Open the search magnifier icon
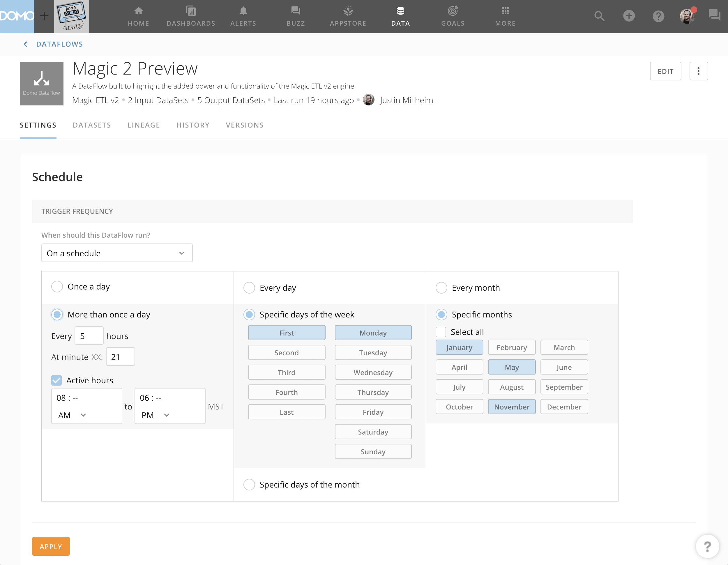Screen dimensions: 728x565 coord(599,16)
